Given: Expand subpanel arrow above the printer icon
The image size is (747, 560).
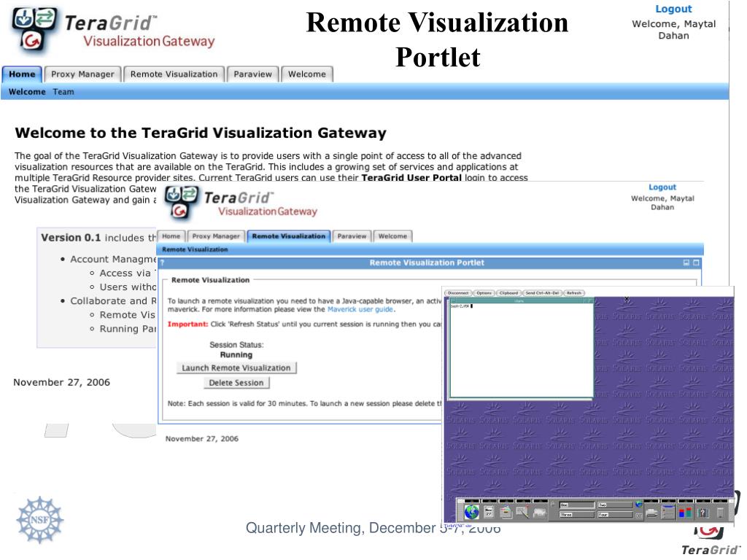Looking at the screenshot, I should pyautogui.click(x=651, y=501).
